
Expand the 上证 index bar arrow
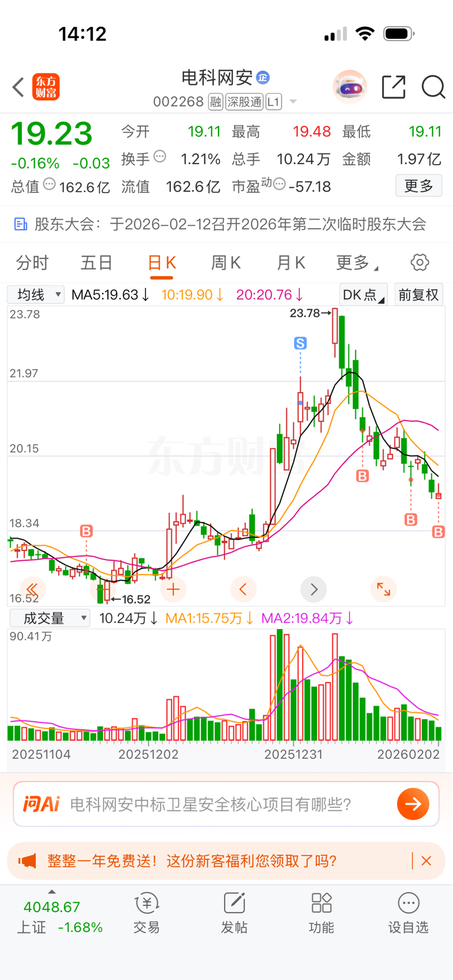pos(52,892)
